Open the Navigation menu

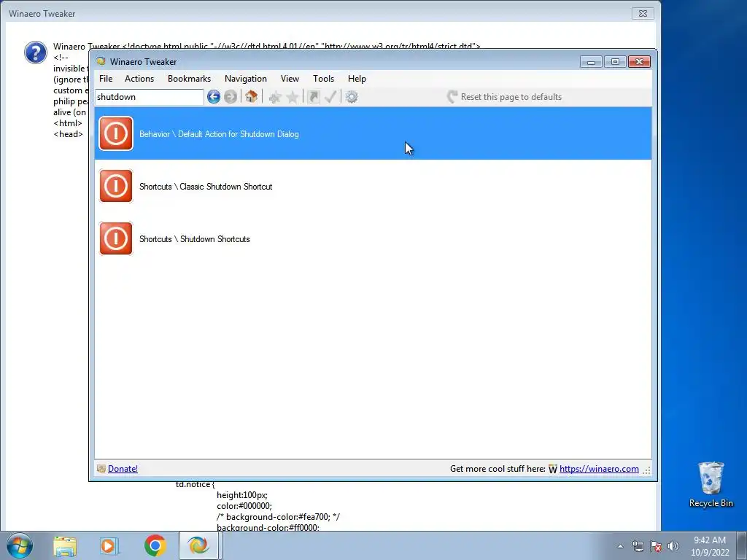click(x=245, y=79)
